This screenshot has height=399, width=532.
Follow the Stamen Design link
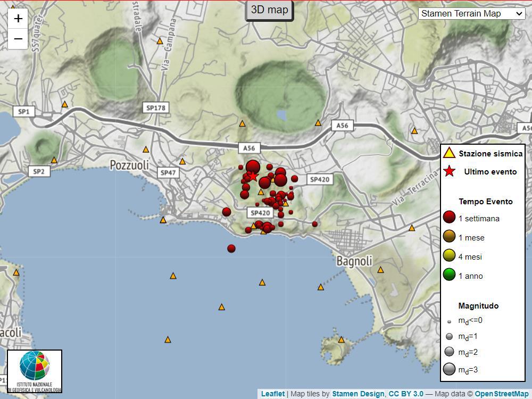pyautogui.click(x=358, y=394)
